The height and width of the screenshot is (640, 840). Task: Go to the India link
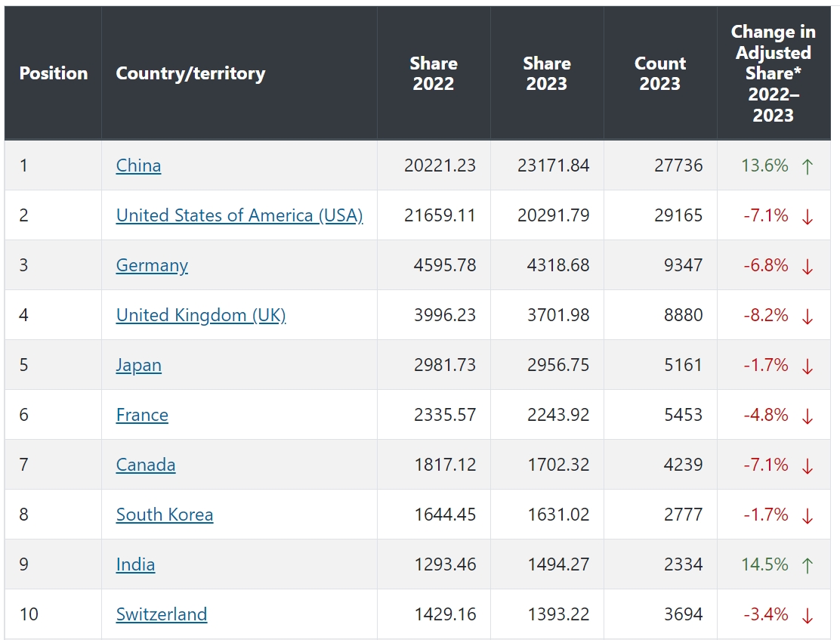click(x=136, y=564)
